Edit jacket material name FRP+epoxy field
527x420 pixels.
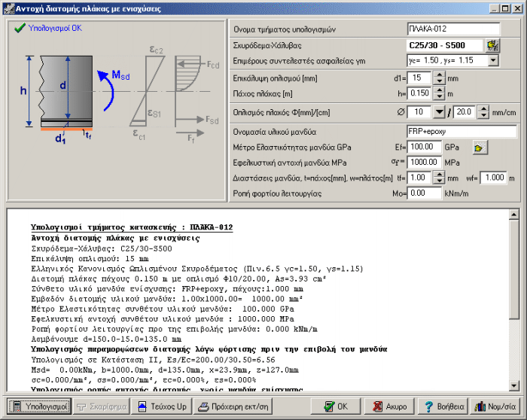click(462, 132)
